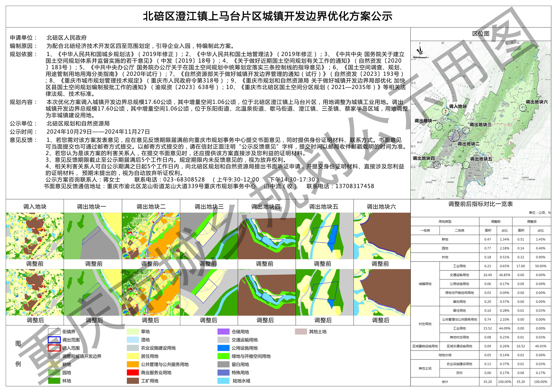Click the 调出地块五 调整后 map panel
The height and width of the screenshot is (392, 557).
[x=325, y=292]
